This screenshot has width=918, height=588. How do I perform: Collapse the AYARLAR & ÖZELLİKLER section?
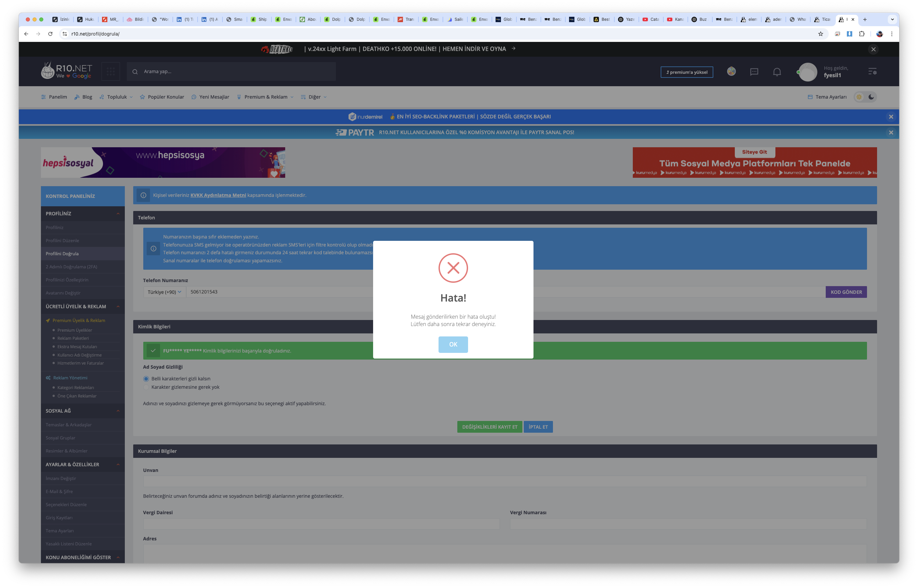tap(118, 465)
